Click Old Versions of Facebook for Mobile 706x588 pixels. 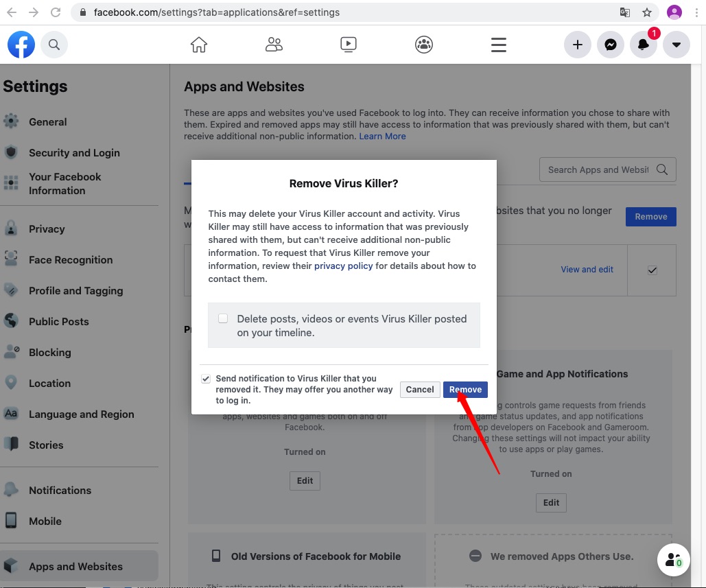click(316, 556)
